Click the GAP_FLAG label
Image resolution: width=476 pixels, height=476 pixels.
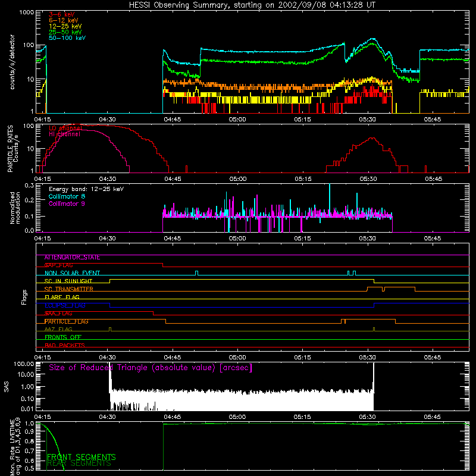pos(58,265)
